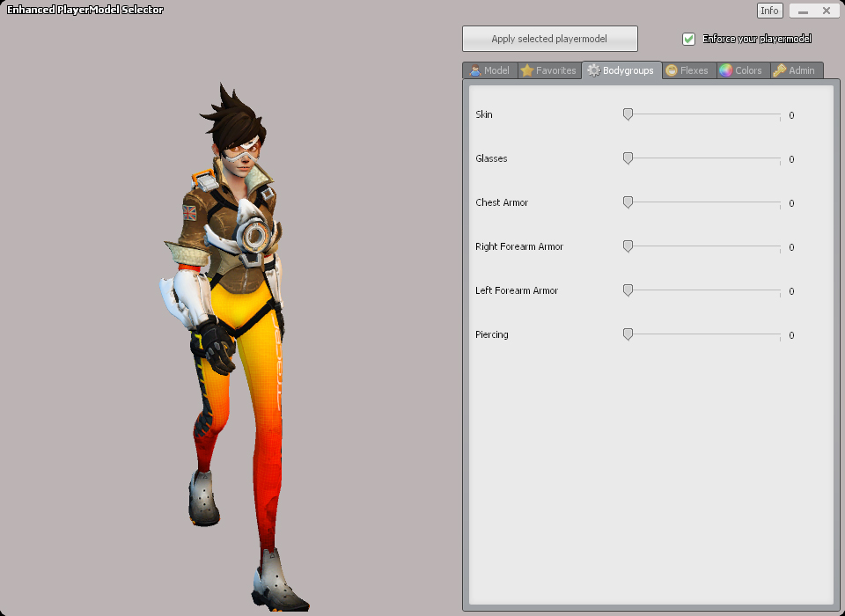
Task: Open the Favorites tab
Action: click(x=548, y=70)
